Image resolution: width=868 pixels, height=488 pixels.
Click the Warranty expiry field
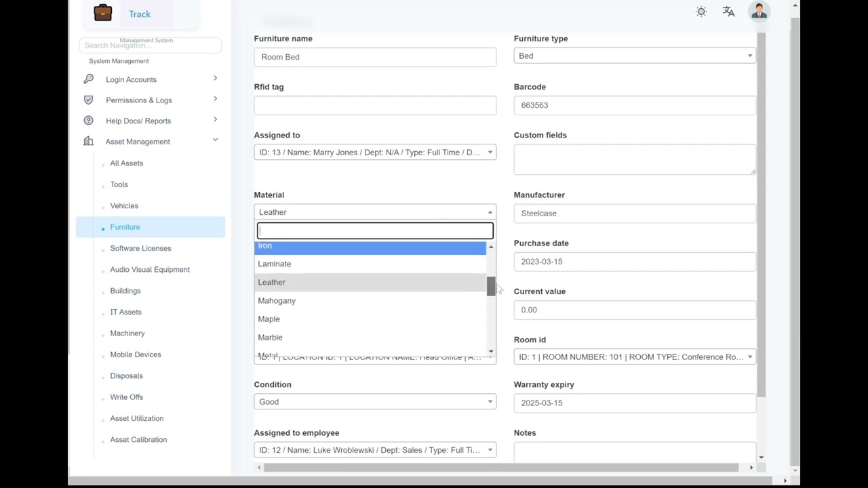click(635, 403)
